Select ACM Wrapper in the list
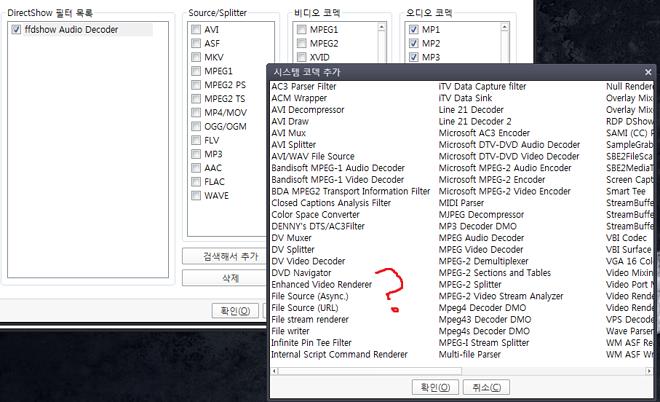The height and width of the screenshot is (402, 660). [299, 98]
